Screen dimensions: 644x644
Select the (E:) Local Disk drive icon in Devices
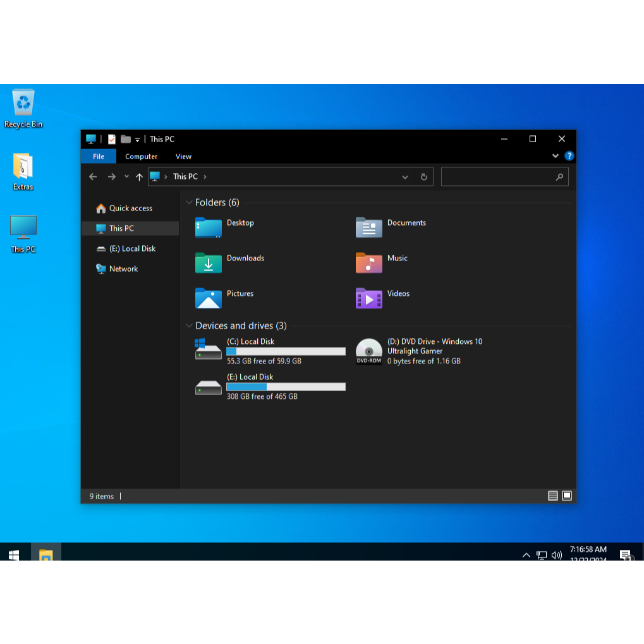(208, 387)
